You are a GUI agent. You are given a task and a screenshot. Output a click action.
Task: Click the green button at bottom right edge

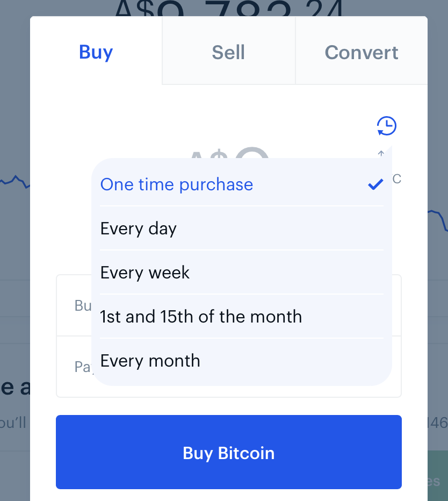438,476
